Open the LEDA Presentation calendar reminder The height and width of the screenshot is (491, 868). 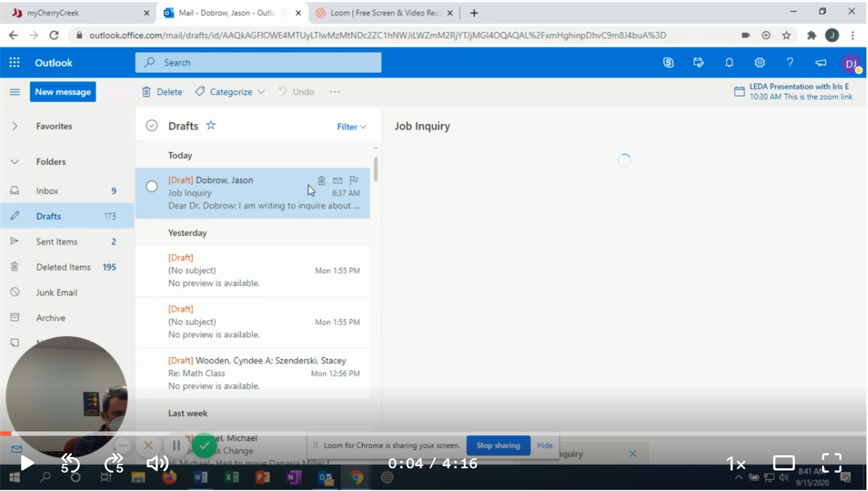pyautogui.click(x=794, y=91)
